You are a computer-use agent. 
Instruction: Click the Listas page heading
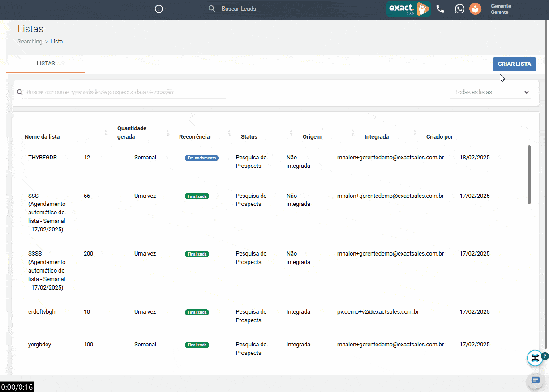[x=30, y=29]
